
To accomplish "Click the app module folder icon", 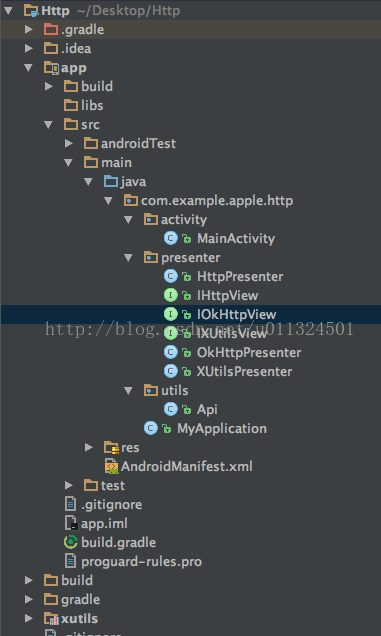I will click(x=51, y=68).
